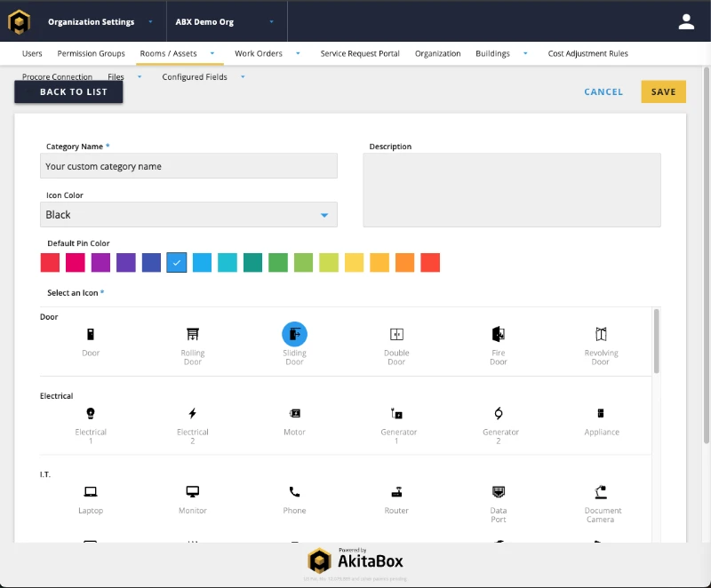The image size is (711, 588).
Task: Open the Icon Color dropdown
Action: coord(188,215)
